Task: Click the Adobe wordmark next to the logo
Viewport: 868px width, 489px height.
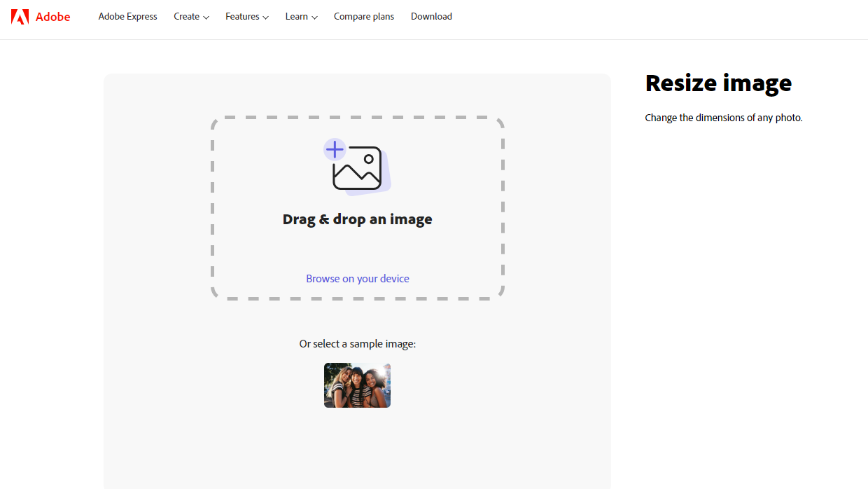Action: [x=52, y=16]
